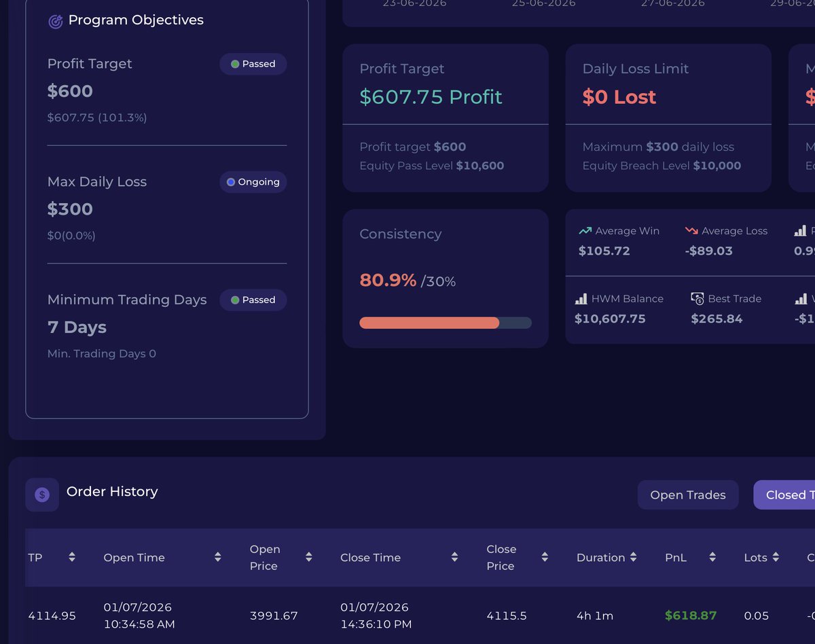Click the Min. Trading Days 0 text
This screenshot has height=644, width=815.
[102, 354]
